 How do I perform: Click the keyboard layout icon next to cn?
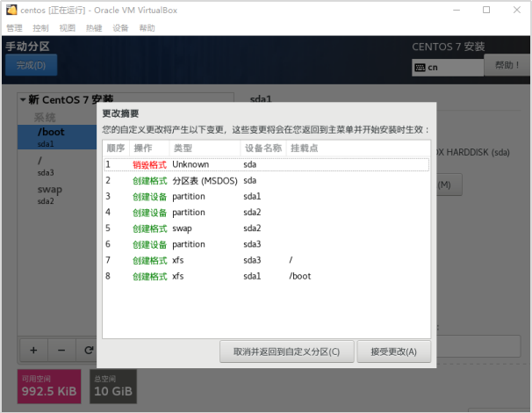(x=420, y=68)
